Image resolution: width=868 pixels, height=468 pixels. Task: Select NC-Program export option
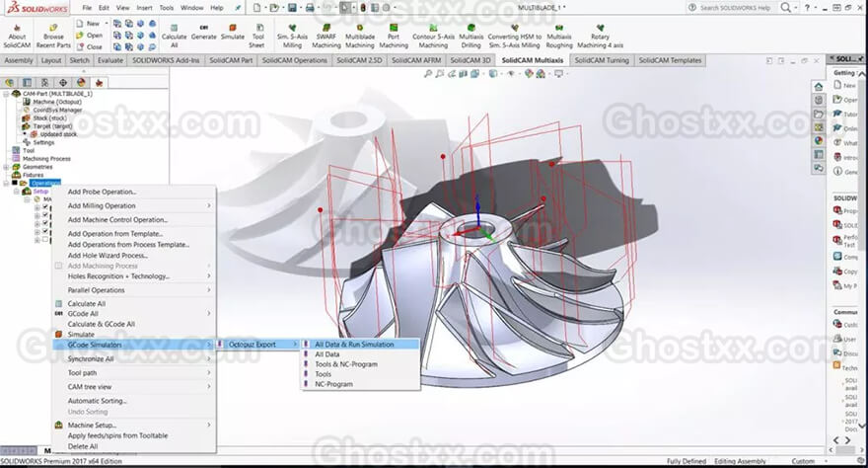point(360,384)
